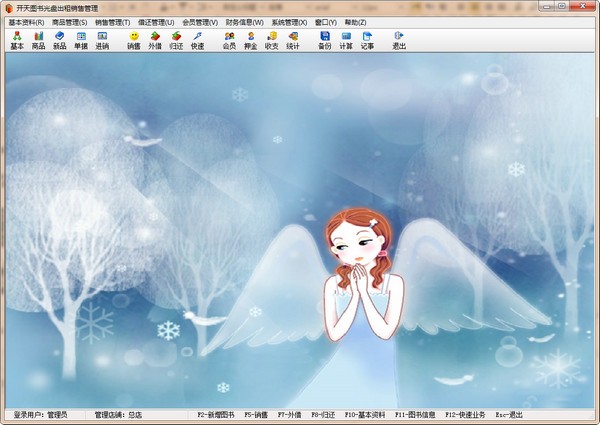The image size is (600, 425).
Task: Open the 商品 toolbar icon
Action: 38,40
